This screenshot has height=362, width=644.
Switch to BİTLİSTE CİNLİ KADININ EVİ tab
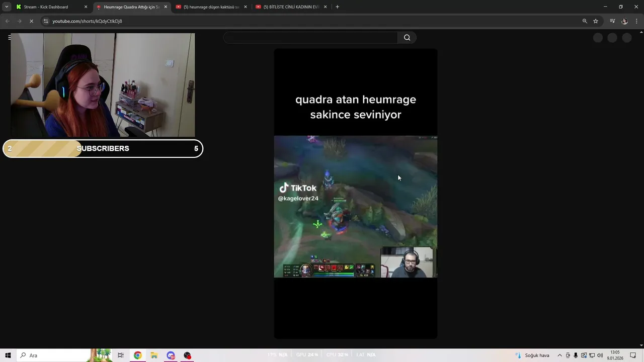[x=291, y=7]
